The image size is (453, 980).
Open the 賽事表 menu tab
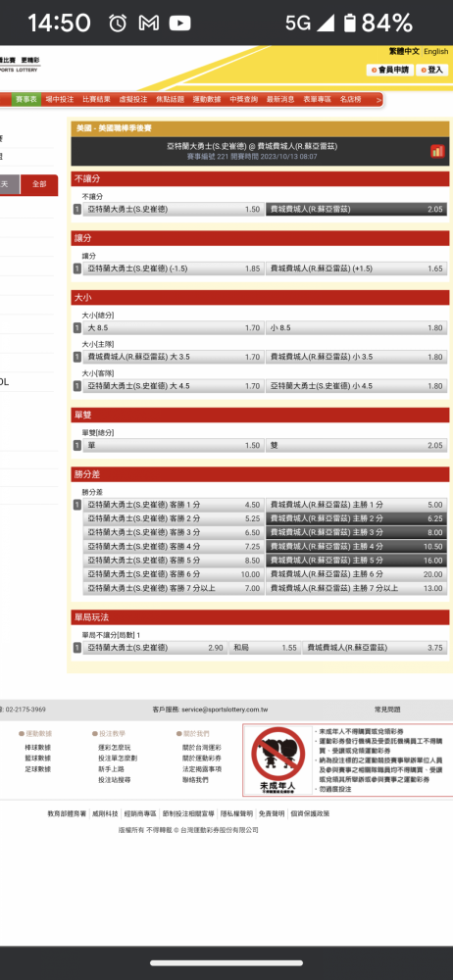(26, 99)
